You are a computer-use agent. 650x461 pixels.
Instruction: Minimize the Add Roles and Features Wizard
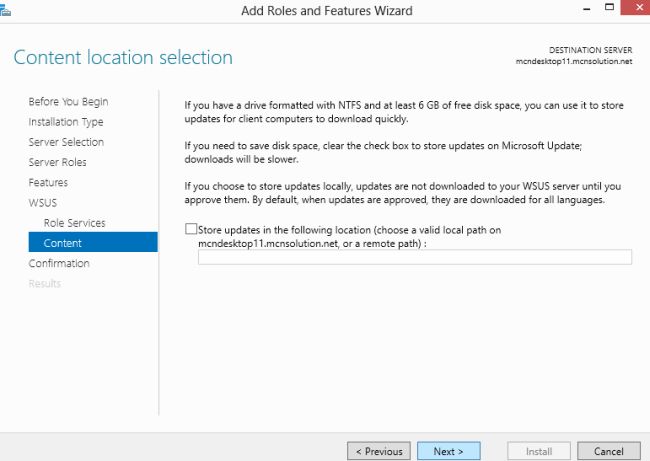pos(584,9)
